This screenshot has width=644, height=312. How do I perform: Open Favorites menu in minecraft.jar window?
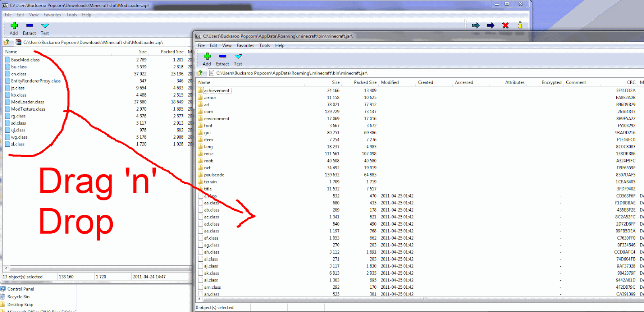tap(245, 45)
